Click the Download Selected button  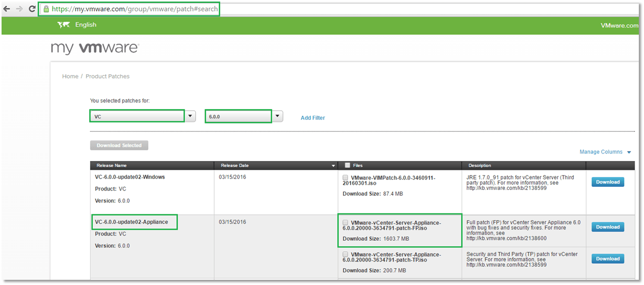(x=119, y=145)
